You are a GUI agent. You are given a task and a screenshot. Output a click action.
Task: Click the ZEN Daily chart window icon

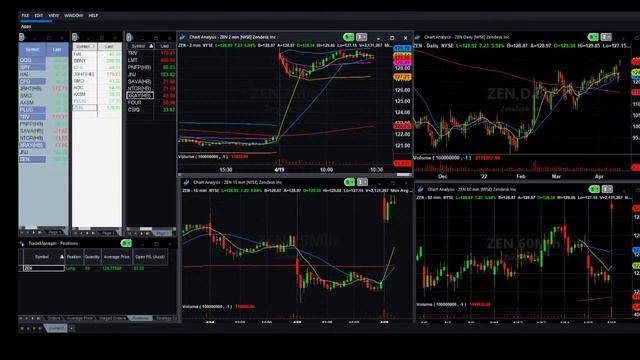[418, 37]
